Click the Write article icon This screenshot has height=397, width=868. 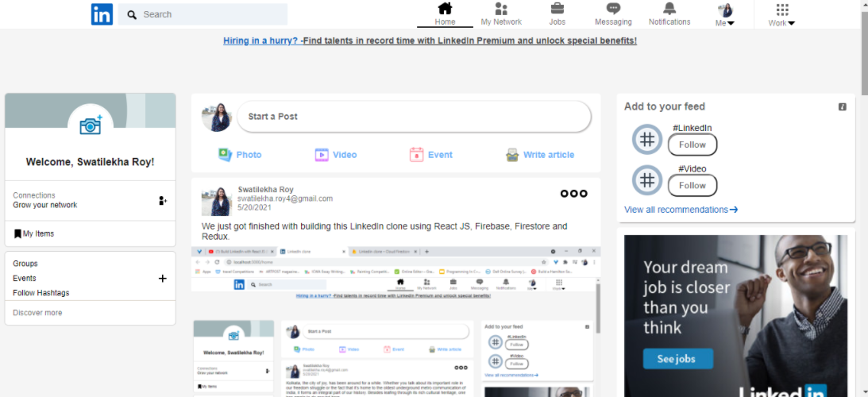click(x=512, y=155)
